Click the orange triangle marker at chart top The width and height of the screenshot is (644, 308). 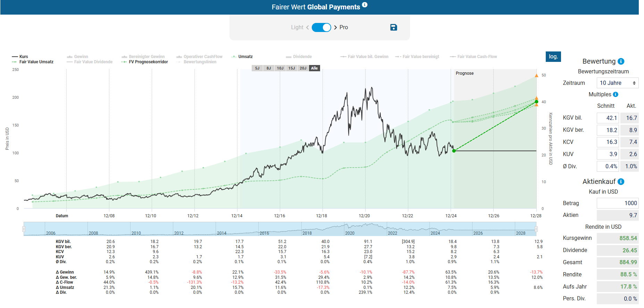coord(536,75)
